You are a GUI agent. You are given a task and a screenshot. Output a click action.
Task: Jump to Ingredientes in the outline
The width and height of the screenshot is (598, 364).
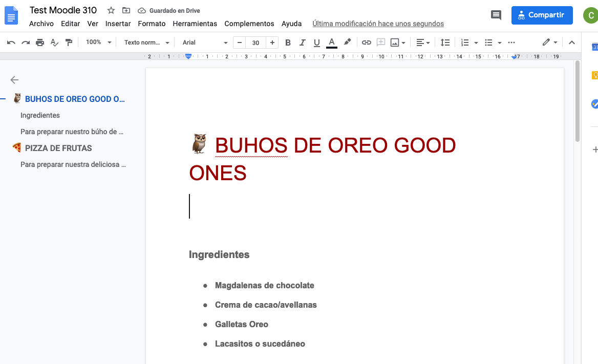click(40, 115)
